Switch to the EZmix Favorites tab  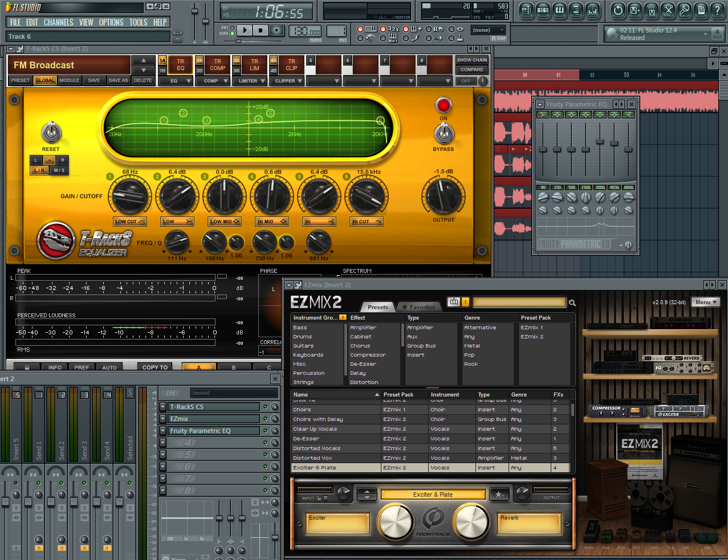pyautogui.click(x=418, y=307)
